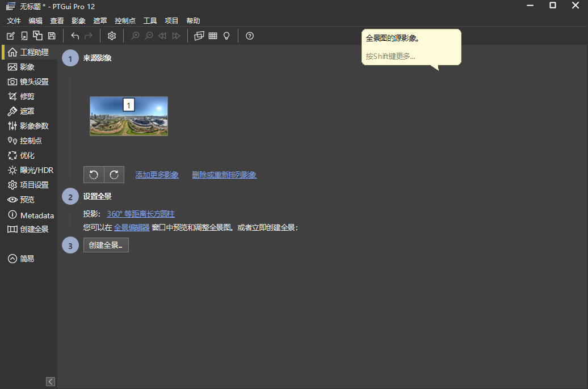588x389 pixels.
Task: Choose projection 360° 等距离长方圆柱
Action: 140,214
